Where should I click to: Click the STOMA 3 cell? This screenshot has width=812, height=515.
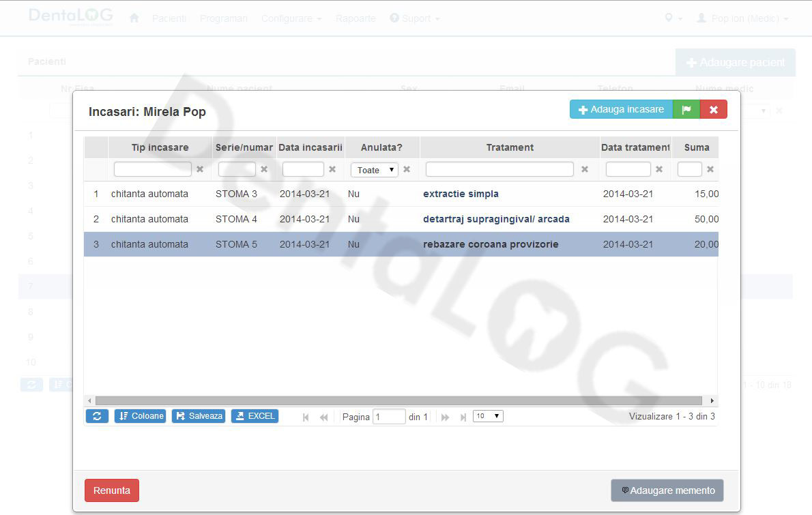[236, 194]
